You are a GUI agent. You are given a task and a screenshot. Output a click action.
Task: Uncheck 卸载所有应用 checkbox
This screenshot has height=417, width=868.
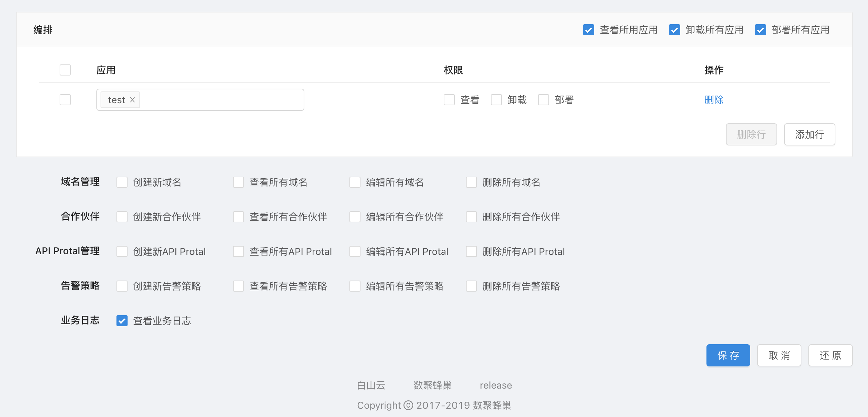[x=674, y=30]
